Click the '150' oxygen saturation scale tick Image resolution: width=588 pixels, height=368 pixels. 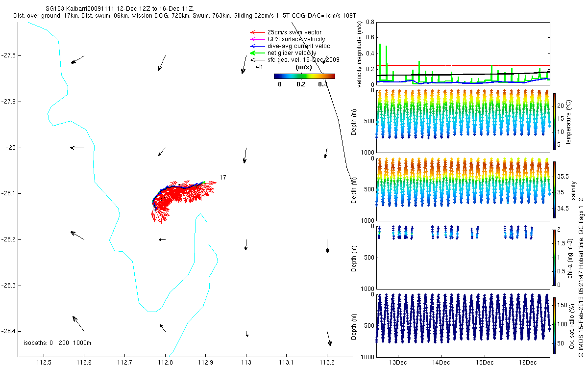click(x=562, y=305)
